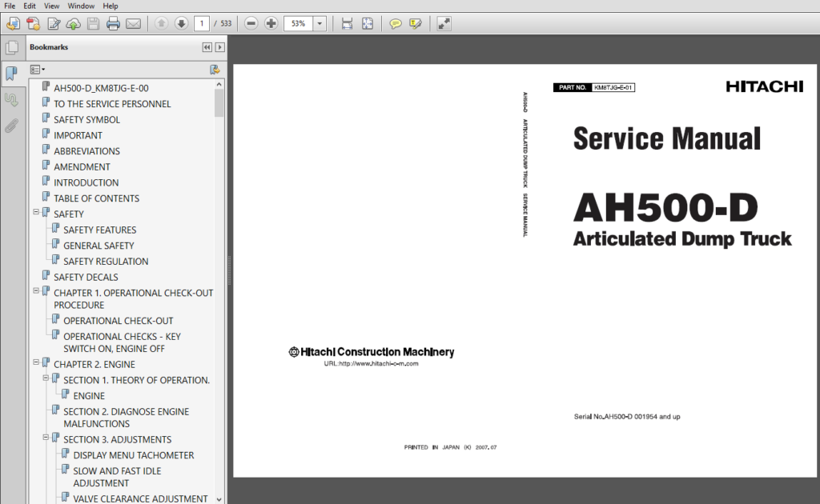Collapse SECTION 1. THEORY OF OPERATION node
Screen dimensions: 820x504
pyautogui.click(x=46, y=378)
